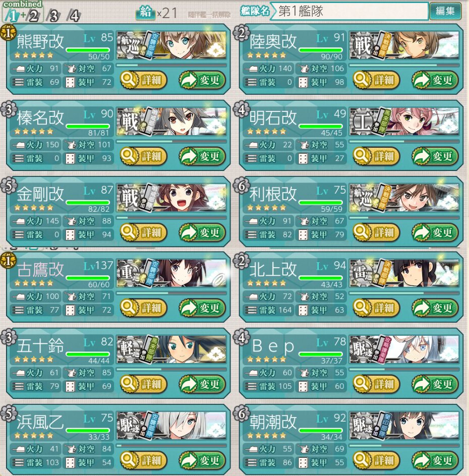Switch to fleet tab 2

[34, 16]
